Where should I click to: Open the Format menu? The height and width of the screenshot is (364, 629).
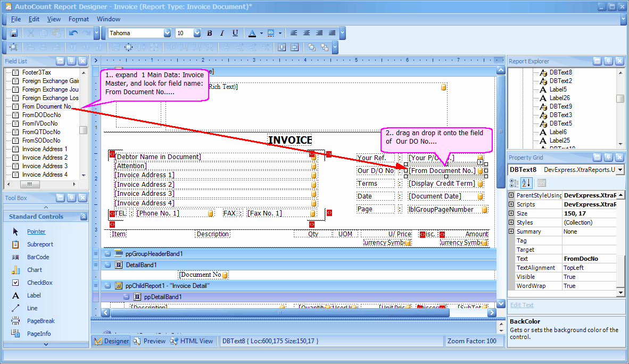[x=79, y=19]
